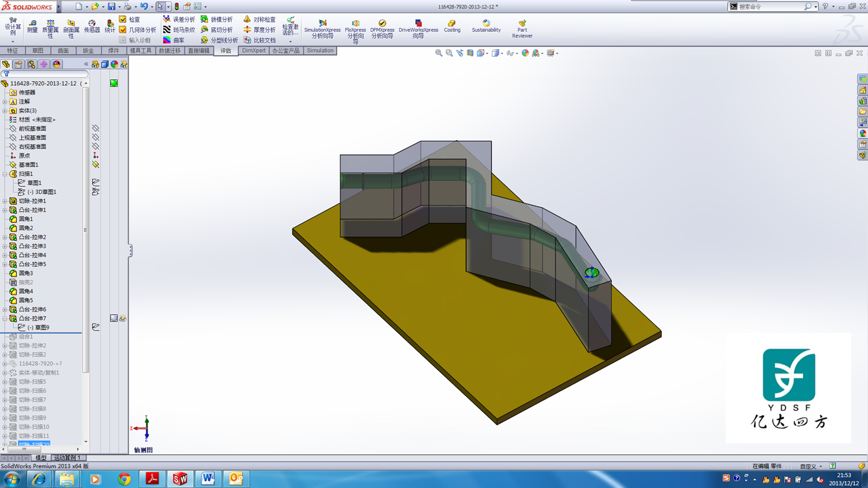The height and width of the screenshot is (488, 868).
Task: Expand the 实体(3) folder
Action: click(x=5, y=111)
